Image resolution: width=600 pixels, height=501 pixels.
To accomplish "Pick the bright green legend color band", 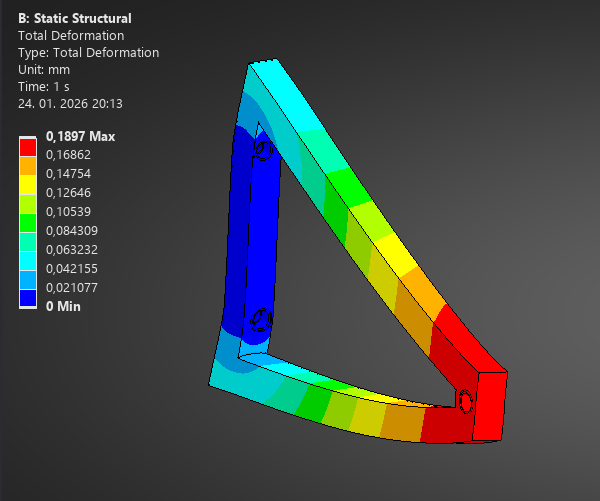I will coord(28,221).
